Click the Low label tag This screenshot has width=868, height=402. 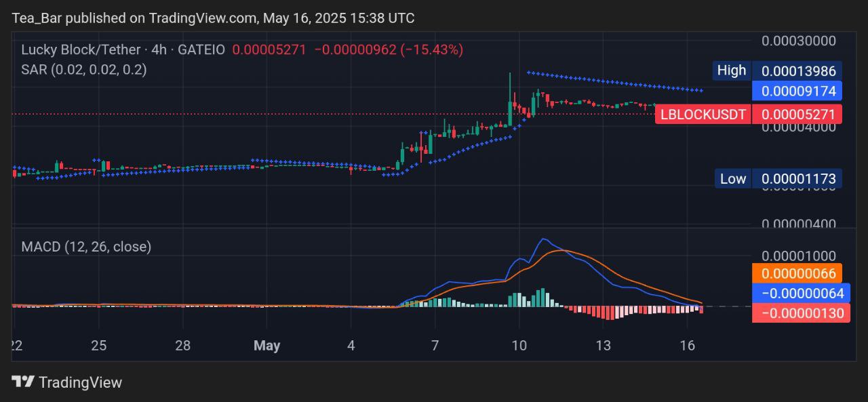coord(733,179)
